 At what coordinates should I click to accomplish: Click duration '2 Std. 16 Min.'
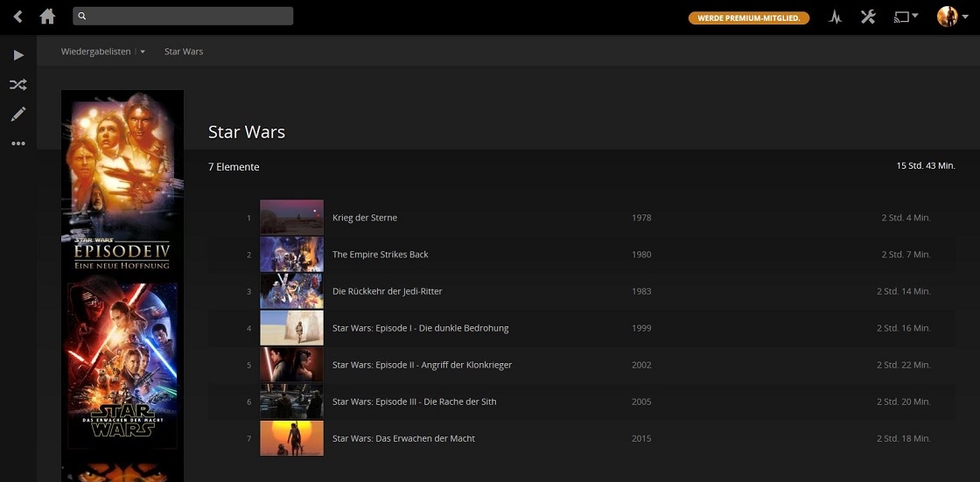tap(903, 328)
